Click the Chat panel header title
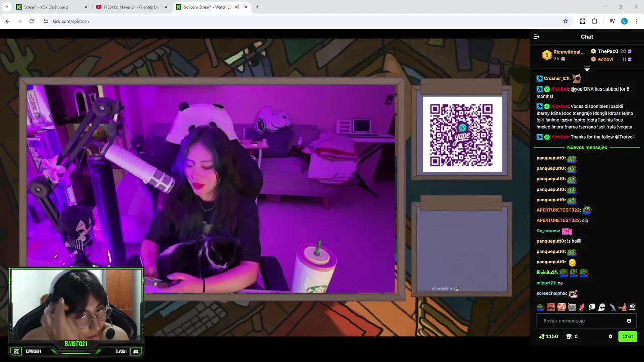The width and height of the screenshot is (644, 362). 587,37
